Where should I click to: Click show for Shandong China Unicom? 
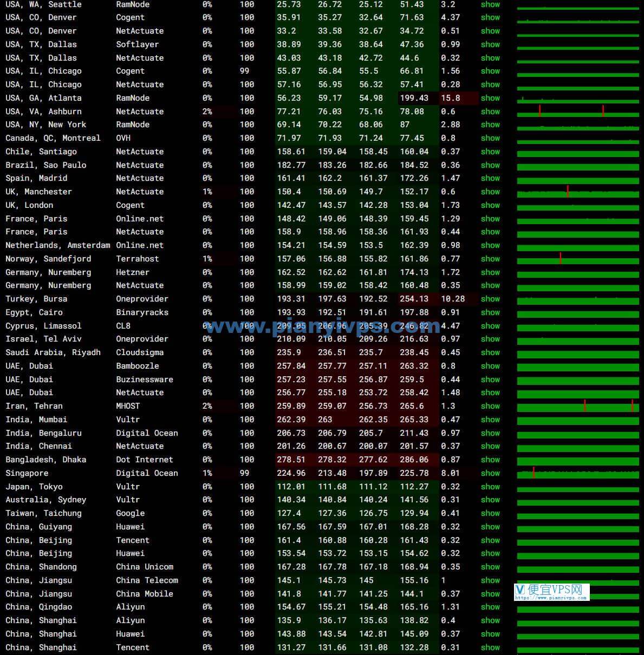(x=490, y=567)
